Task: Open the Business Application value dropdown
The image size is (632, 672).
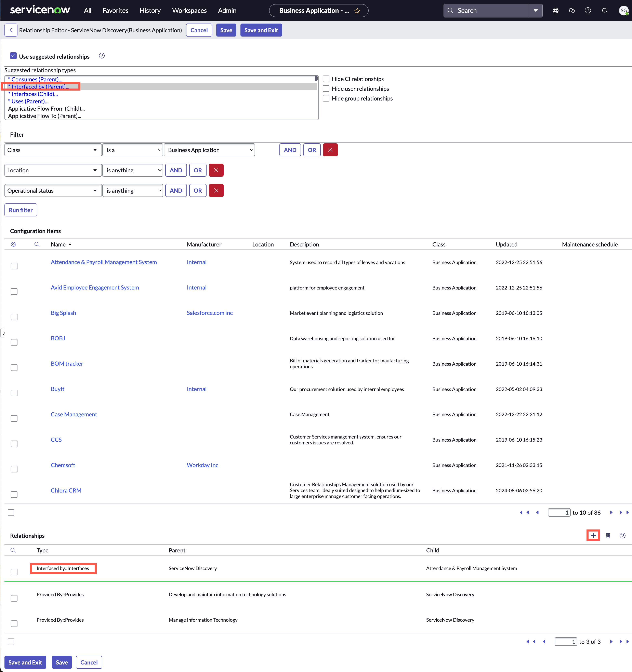Action: coord(209,150)
